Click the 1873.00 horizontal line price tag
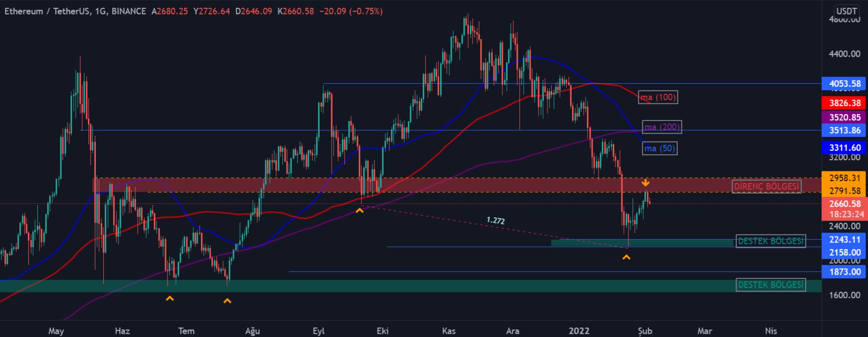Viewport: 868px width, 337px height. point(844,272)
